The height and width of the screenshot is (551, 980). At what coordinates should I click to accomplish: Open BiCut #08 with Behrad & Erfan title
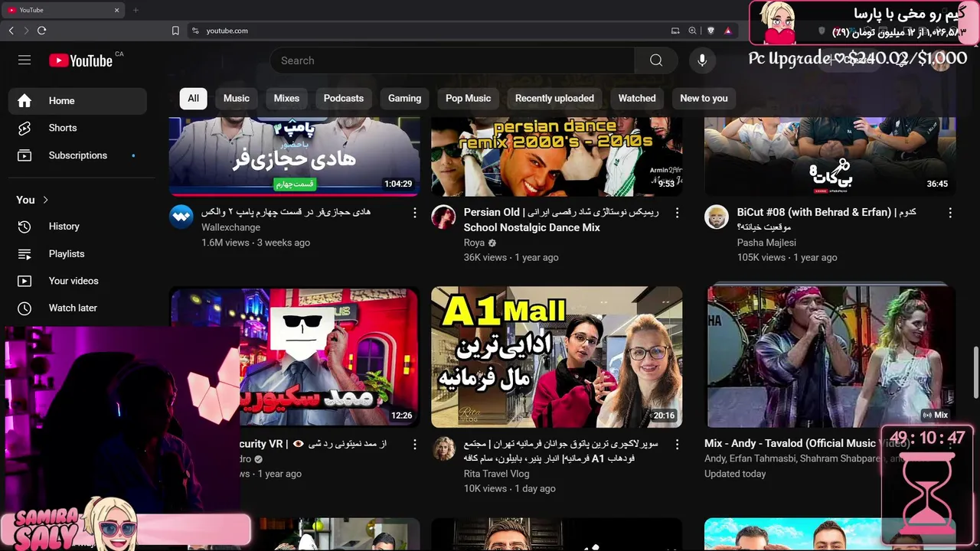pos(827,220)
